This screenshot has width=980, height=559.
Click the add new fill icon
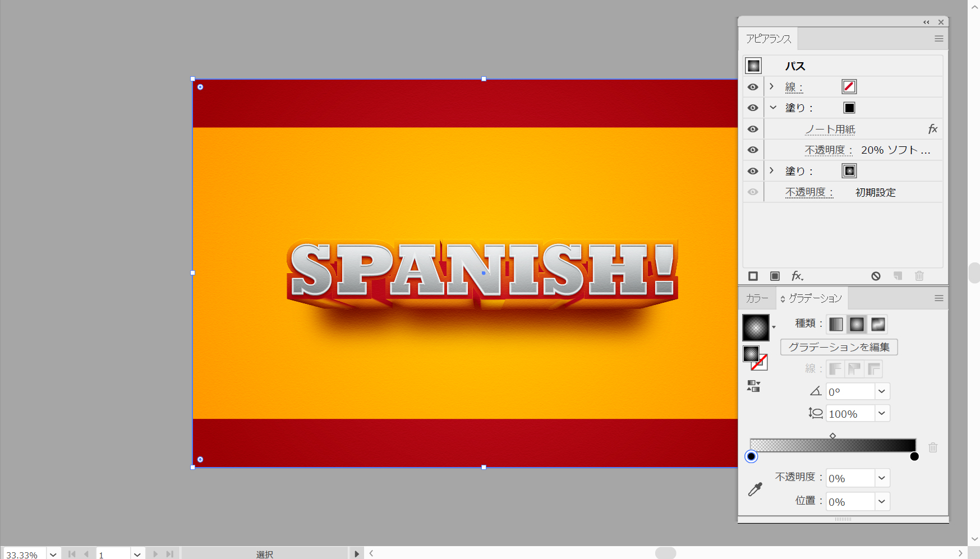click(775, 276)
